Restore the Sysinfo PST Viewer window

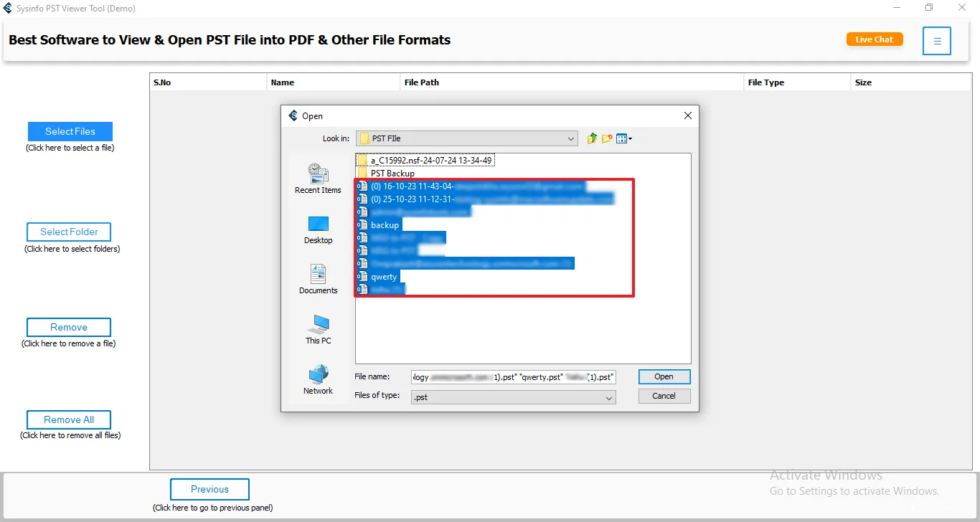pos(929,8)
